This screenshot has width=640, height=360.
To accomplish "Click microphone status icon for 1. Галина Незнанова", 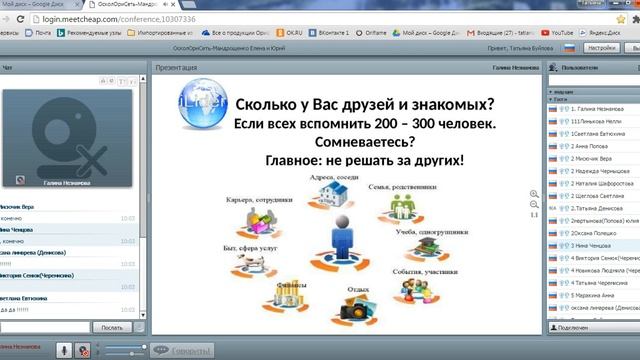I will (562, 109).
